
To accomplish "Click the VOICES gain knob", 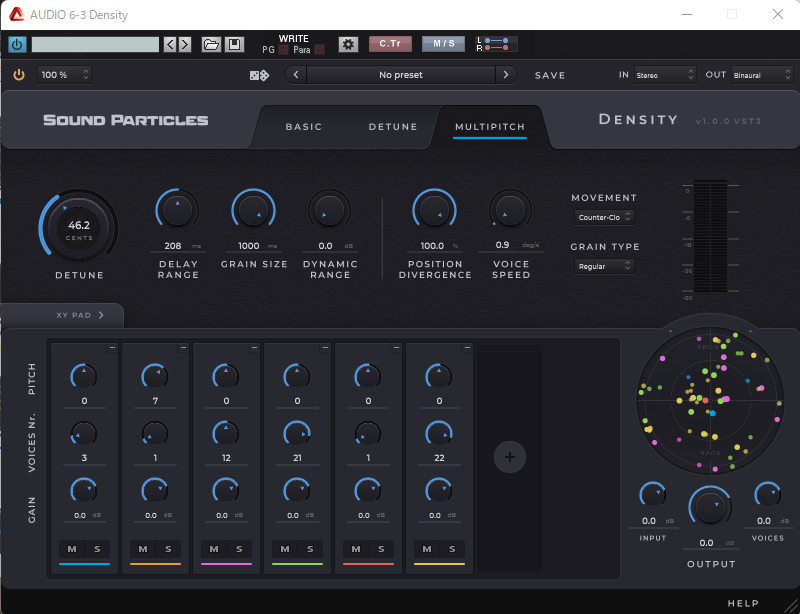I will (x=767, y=495).
